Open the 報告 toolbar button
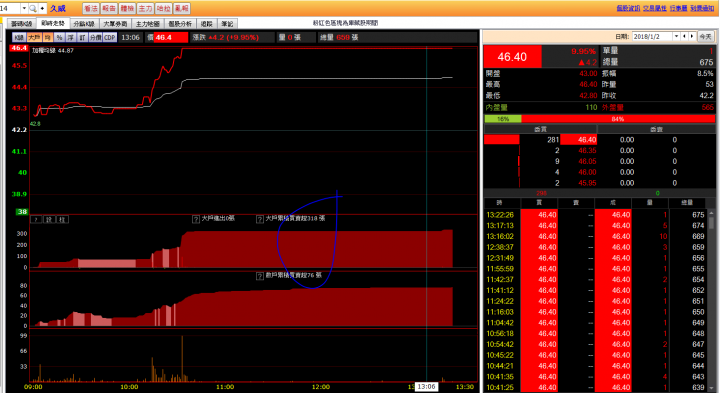 (x=109, y=8)
